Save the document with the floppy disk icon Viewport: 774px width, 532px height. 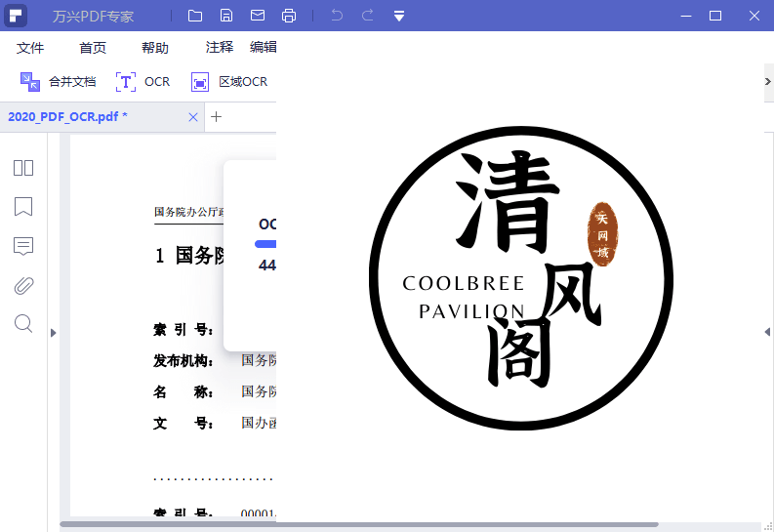click(x=226, y=16)
